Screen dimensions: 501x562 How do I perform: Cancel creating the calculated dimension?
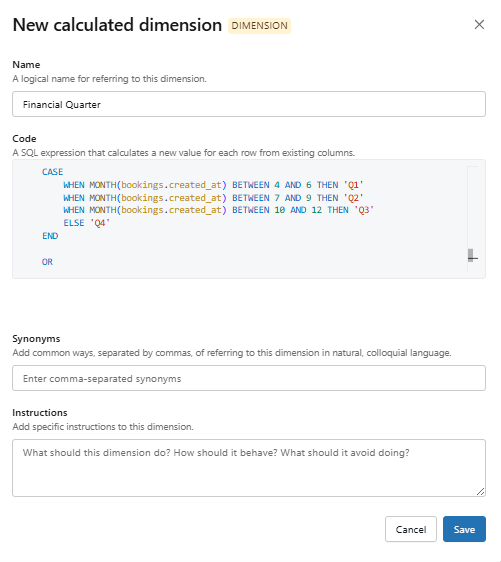tap(411, 529)
